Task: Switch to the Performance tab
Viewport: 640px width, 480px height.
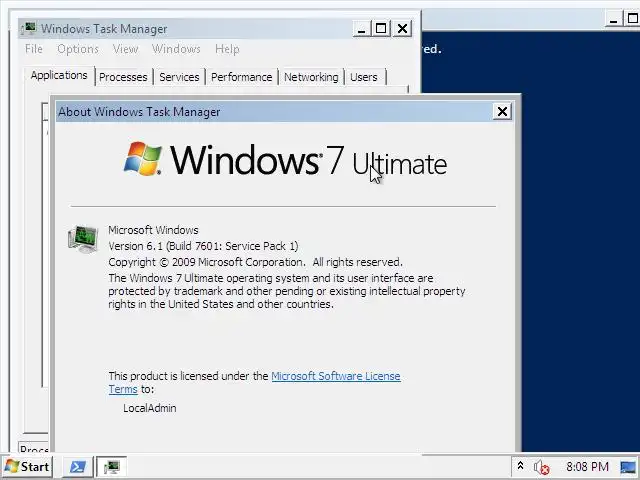Action: tap(241, 77)
